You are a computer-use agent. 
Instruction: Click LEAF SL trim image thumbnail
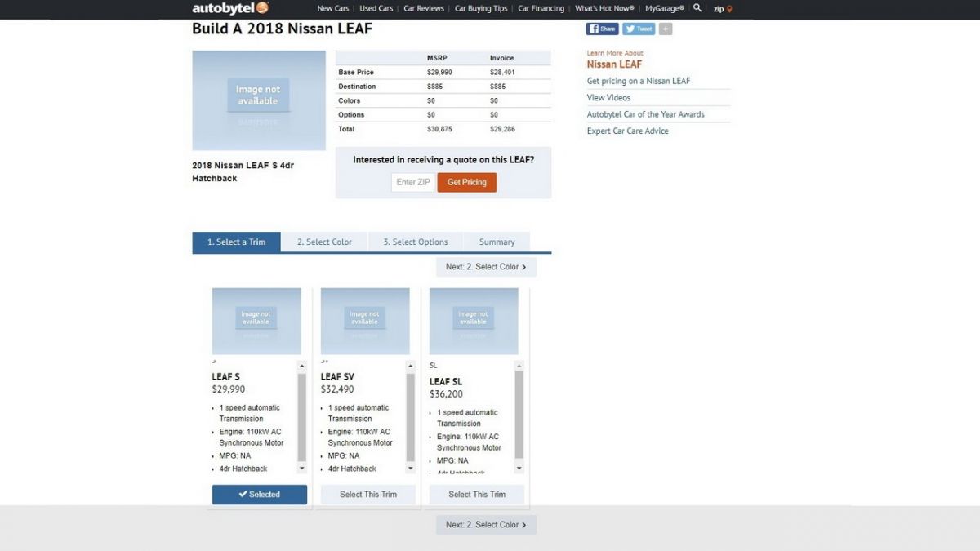[474, 321]
